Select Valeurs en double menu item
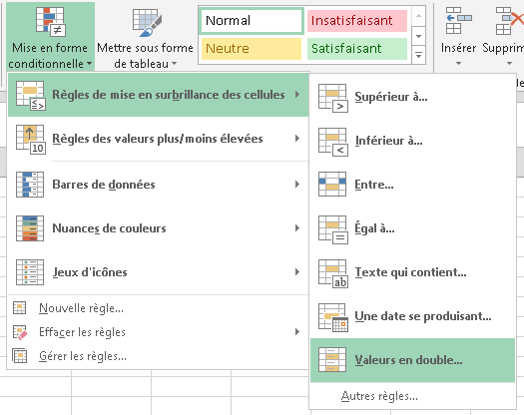Viewport: 524px width, 415px height. 413,360
